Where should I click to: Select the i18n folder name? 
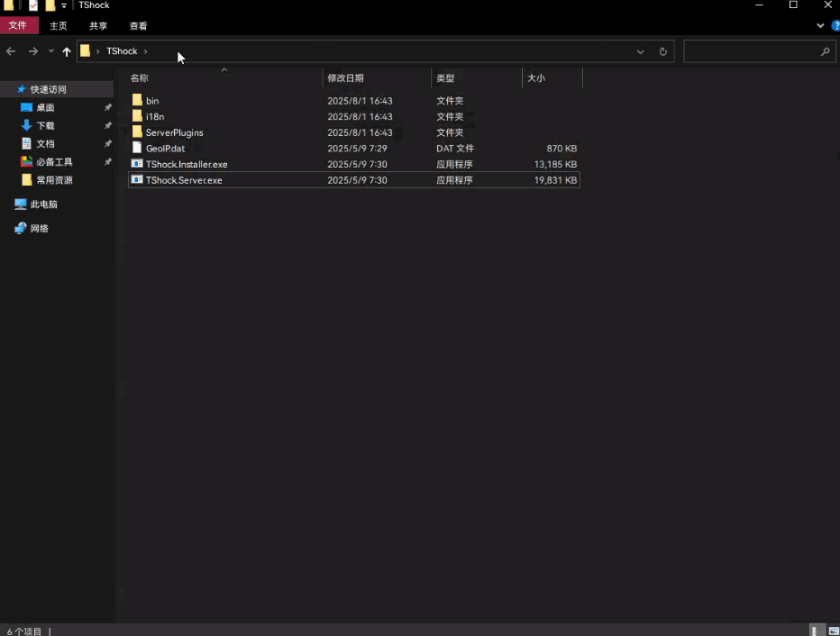(155, 117)
